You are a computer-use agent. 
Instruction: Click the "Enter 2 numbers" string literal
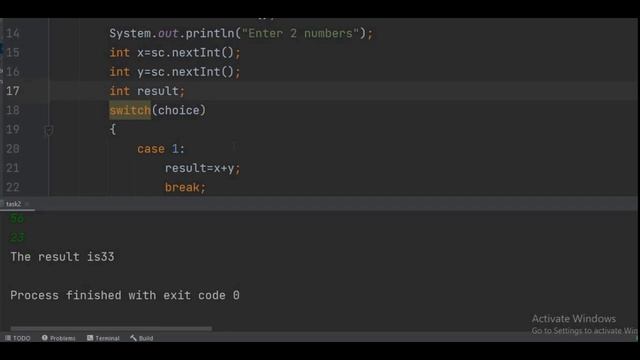pyautogui.click(x=300, y=33)
